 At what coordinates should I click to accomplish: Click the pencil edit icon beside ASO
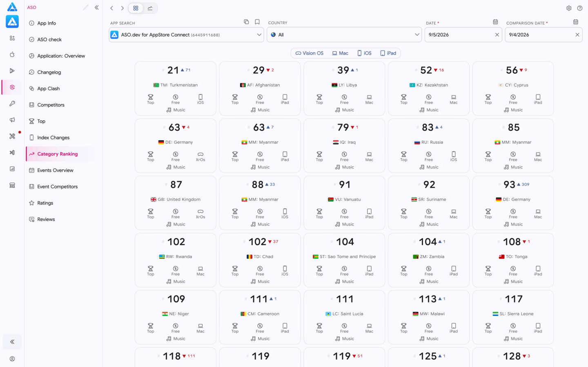point(86,7)
